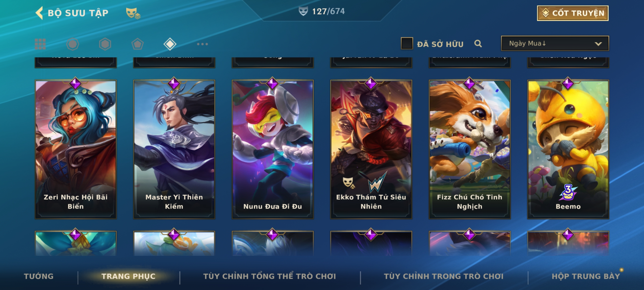Open the Ngày Mua sort dropdown
The height and width of the screenshot is (290, 644).
555,44
